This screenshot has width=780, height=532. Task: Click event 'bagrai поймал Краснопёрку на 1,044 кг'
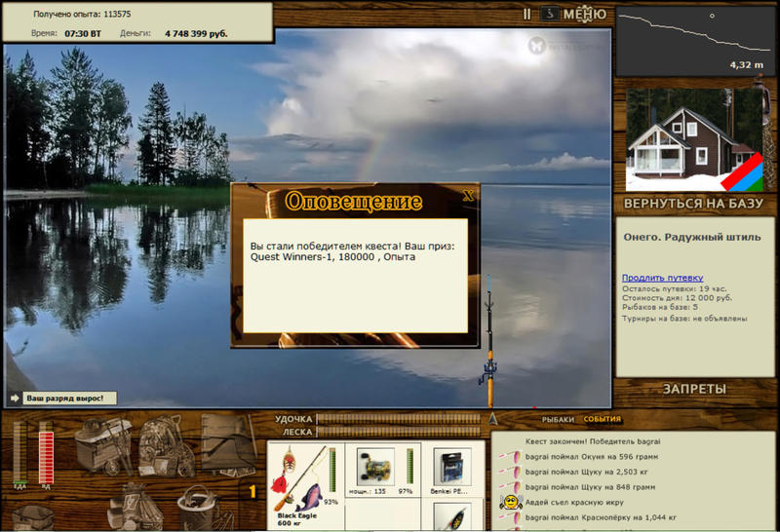click(x=601, y=517)
